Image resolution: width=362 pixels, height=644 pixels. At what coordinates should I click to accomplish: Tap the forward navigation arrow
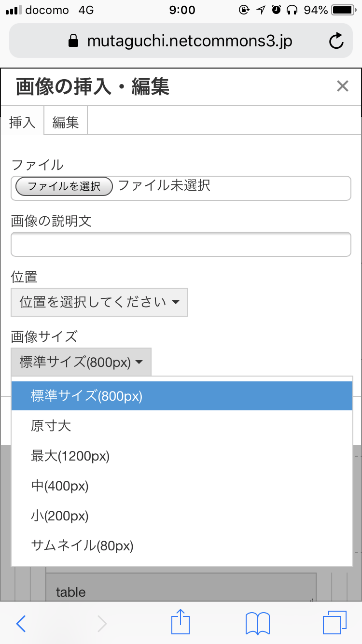(x=101, y=623)
